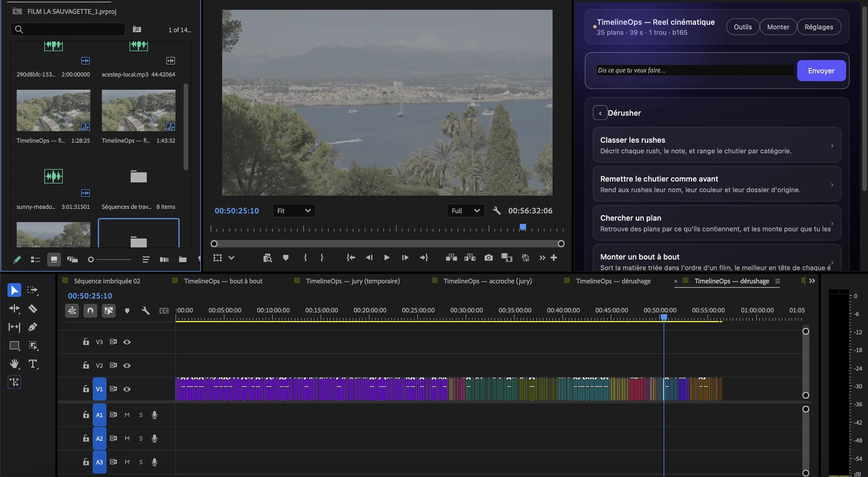Screen dimensions: 868x477
Task: Play the program monitor
Action: point(387,258)
